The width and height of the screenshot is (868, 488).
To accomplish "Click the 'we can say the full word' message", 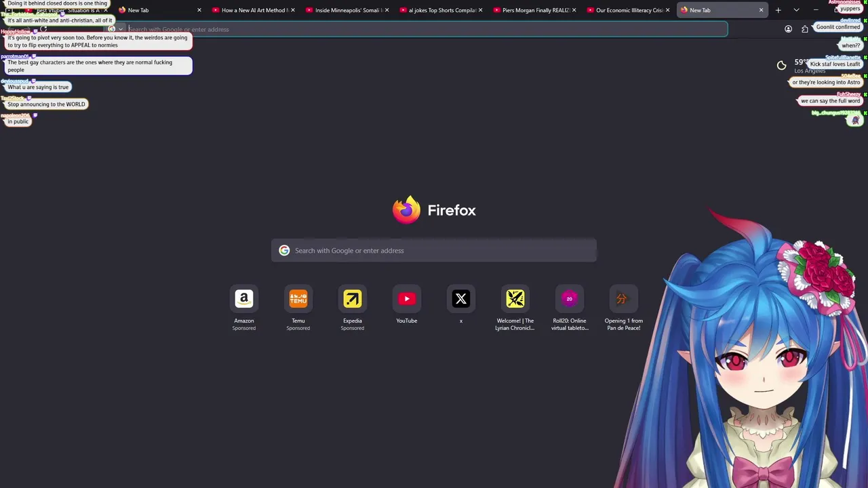I will [x=830, y=101].
